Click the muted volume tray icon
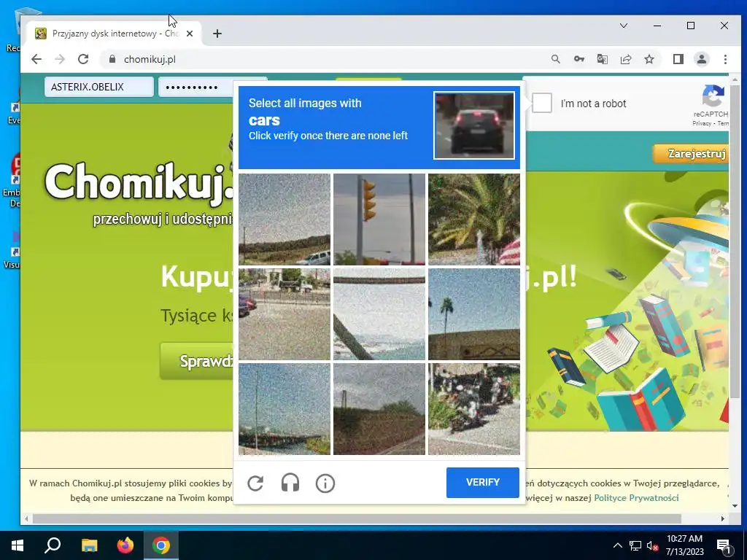 pos(653,545)
